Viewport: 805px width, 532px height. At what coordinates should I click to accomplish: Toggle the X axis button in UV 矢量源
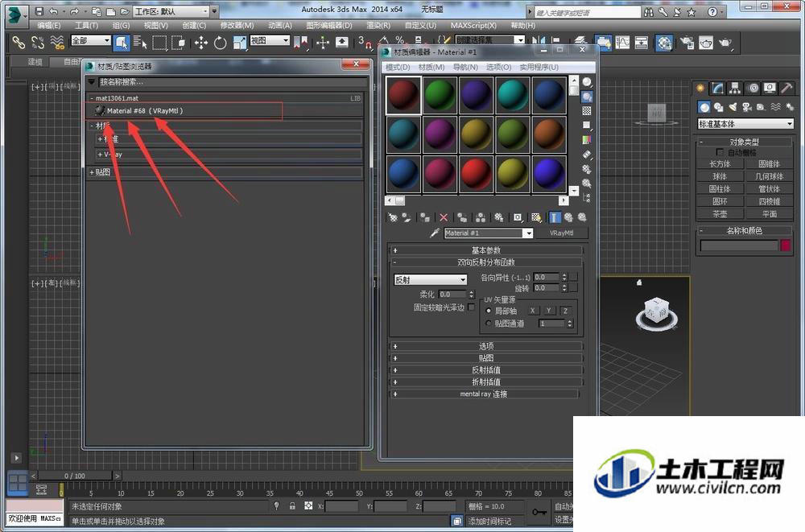tap(532, 311)
